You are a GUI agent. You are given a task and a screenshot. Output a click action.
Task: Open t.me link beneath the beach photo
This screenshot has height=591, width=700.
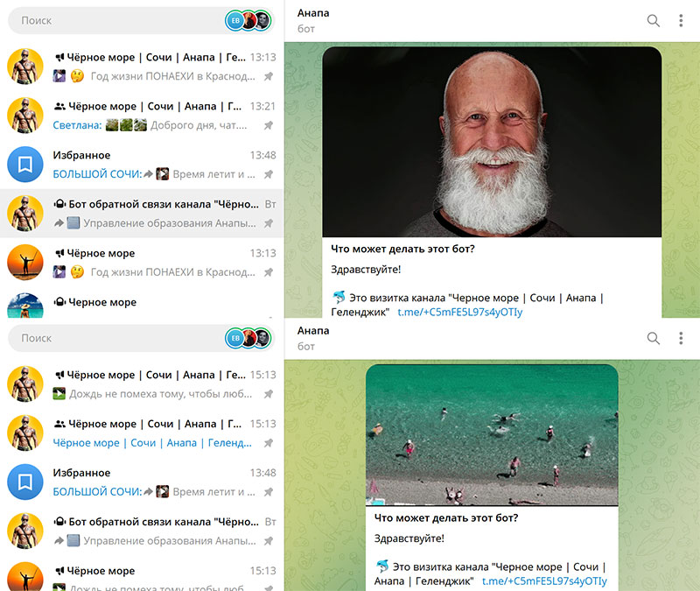click(544, 580)
